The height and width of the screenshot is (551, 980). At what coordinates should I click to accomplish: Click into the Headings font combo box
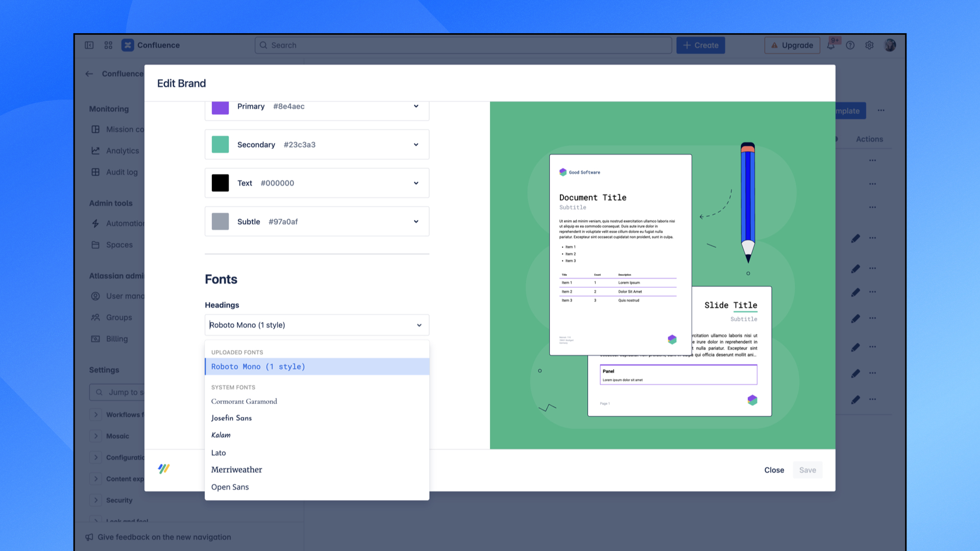click(317, 325)
